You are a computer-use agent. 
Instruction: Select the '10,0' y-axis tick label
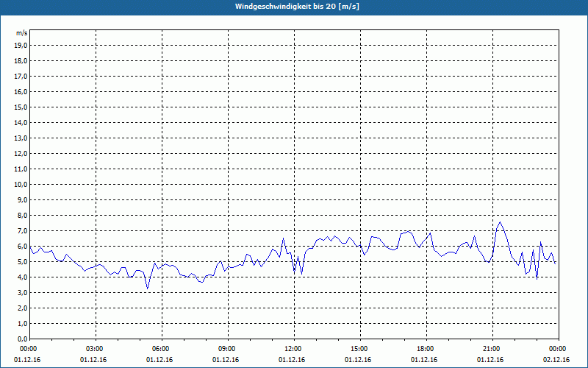(x=21, y=185)
